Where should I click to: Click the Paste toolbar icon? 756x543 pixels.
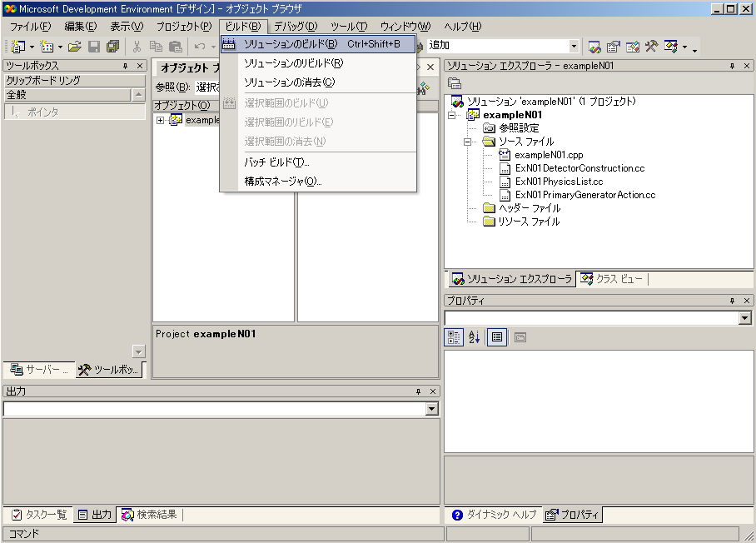click(x=176, y=47)
